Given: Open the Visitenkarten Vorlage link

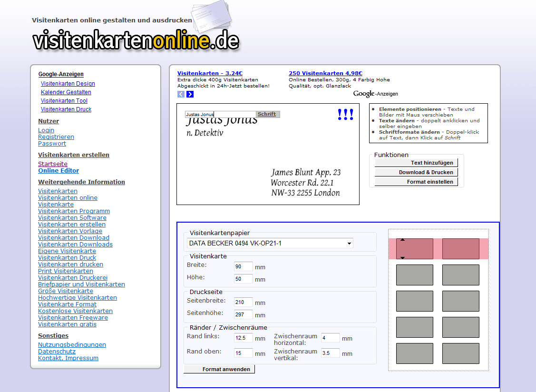Looking at the screenshot, I should click(70, 231).
